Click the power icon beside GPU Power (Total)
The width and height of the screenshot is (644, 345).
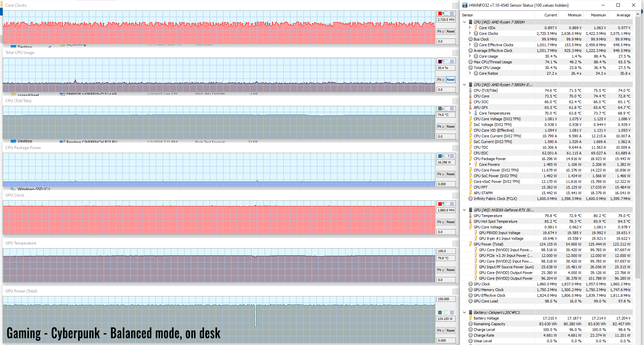pyautogui.click(x=471, y=244)
